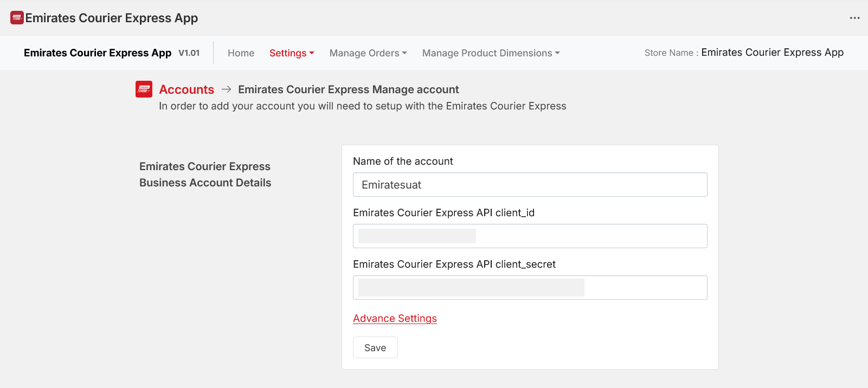Click the breadcrumb arrow after Accounts
Viewport: 868px width, 388px height.
click(227, 89)
